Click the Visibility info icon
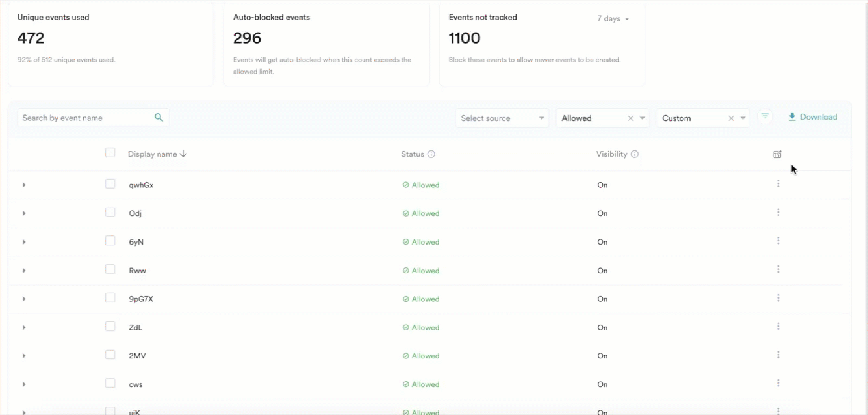868x415 pixels. click(x=635, y=154)
